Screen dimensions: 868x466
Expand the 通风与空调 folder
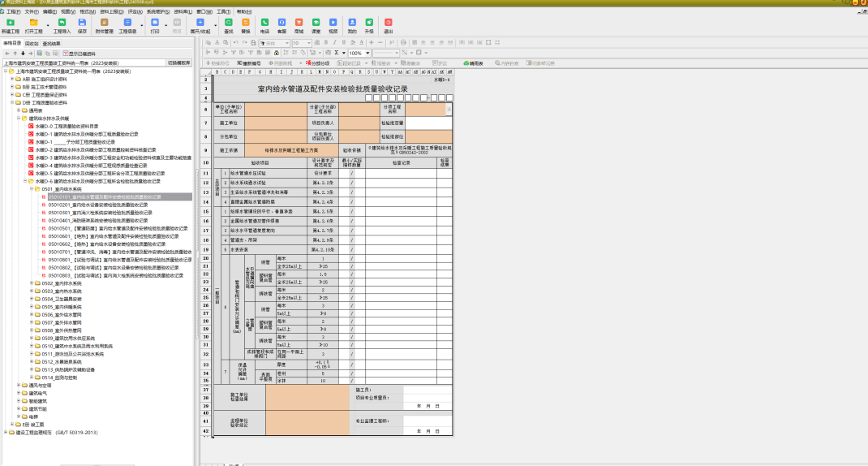coord(19,385)
